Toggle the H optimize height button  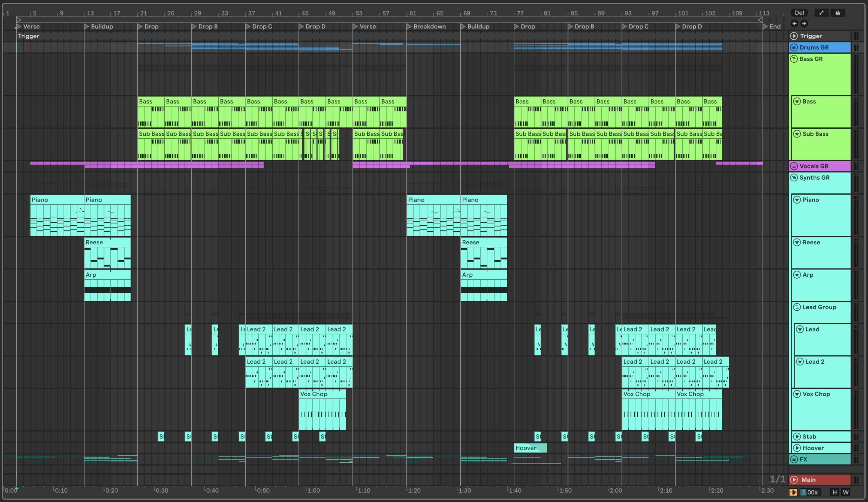[835, 492]
